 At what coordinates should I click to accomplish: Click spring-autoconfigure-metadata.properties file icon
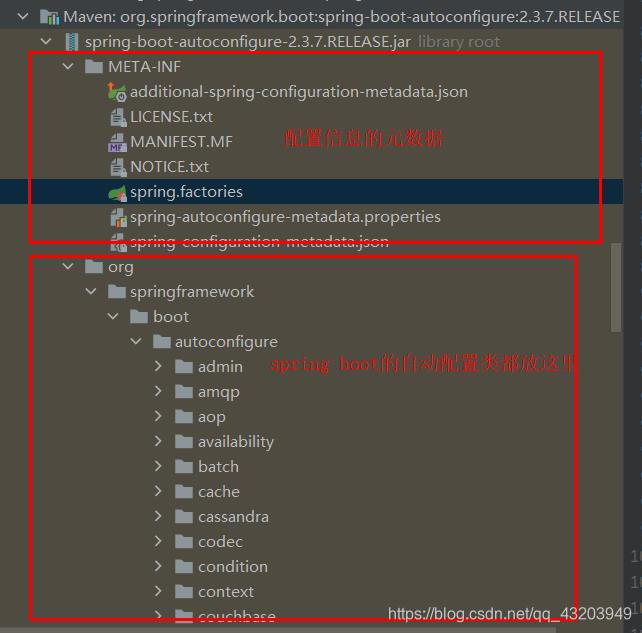118,217
